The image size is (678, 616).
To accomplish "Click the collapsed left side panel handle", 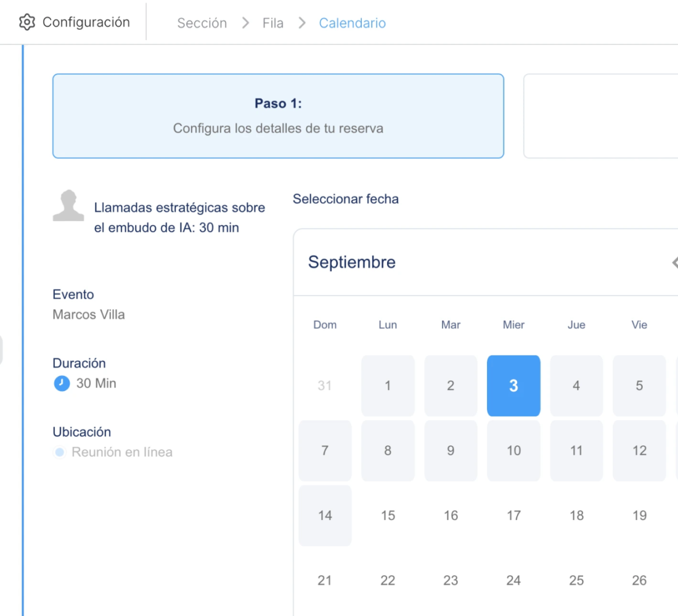I will coord(1,350).
